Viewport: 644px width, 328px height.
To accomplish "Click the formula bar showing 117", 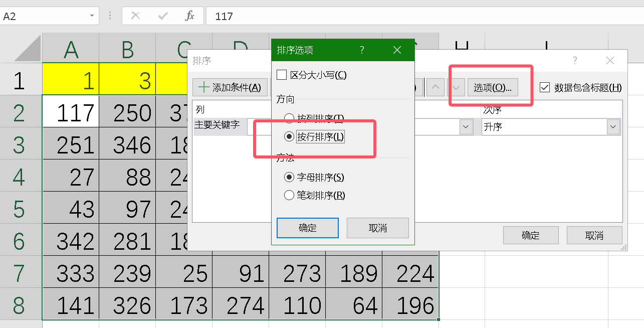I will tap(301, 16).
